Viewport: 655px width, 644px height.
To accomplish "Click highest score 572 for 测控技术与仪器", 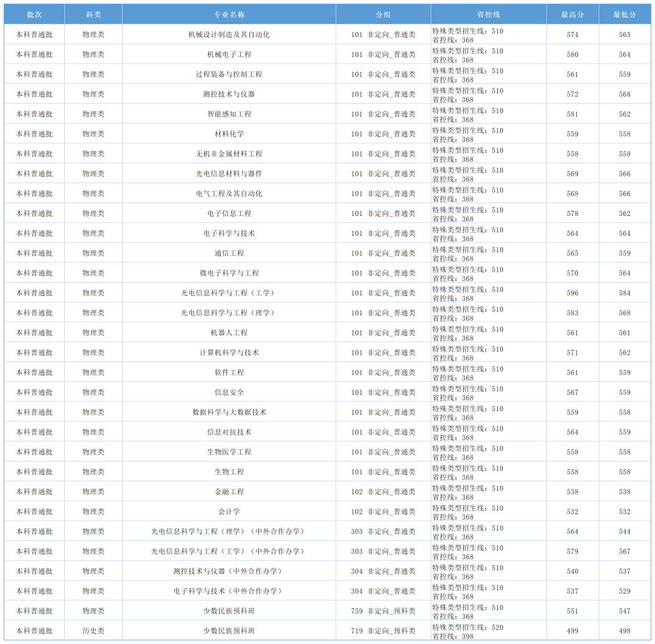I will tap(573, 94).
